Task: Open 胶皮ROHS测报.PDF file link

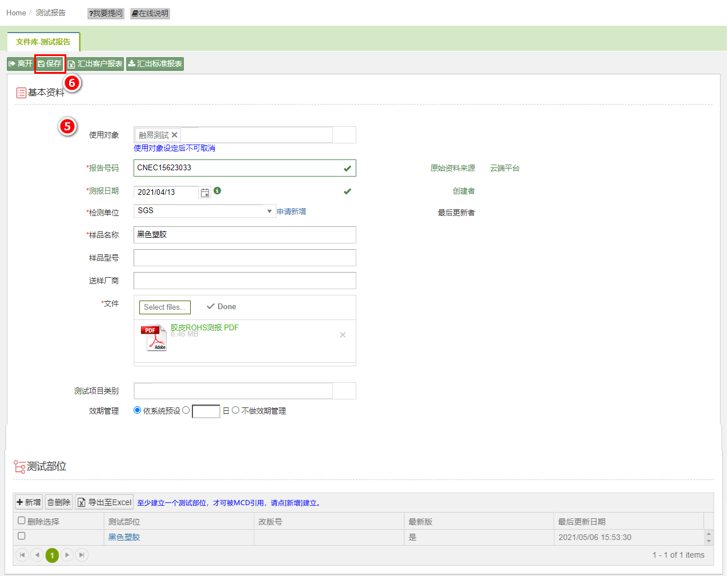Action: [204, 327]
